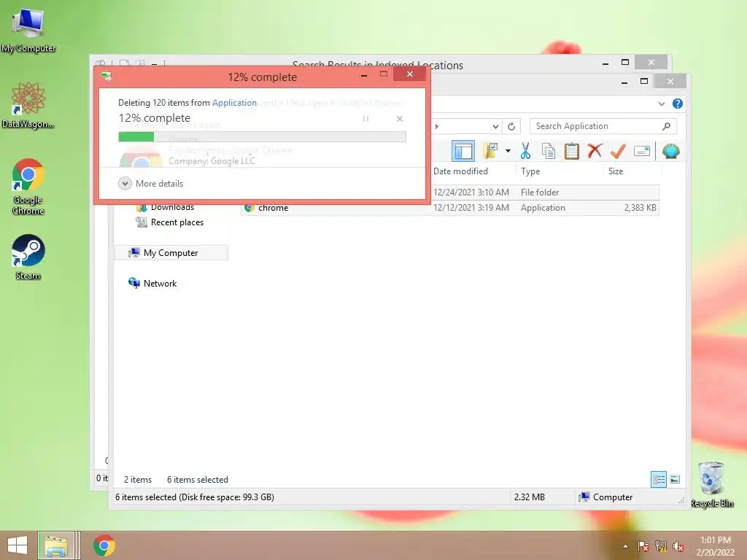Sort by Type column header
747x560 pixels.
[530, 171]
